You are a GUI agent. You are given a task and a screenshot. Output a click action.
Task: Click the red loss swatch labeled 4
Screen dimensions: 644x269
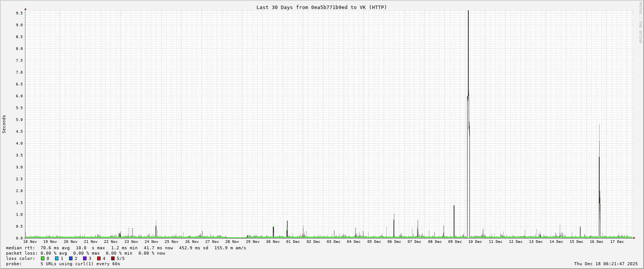click(99, 258)
